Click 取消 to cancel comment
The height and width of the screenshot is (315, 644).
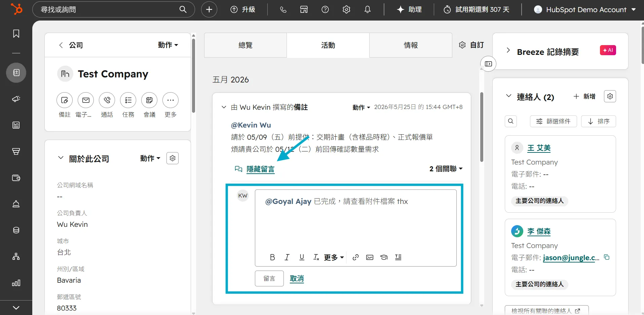pyautogui.click(x=297, y=279)
